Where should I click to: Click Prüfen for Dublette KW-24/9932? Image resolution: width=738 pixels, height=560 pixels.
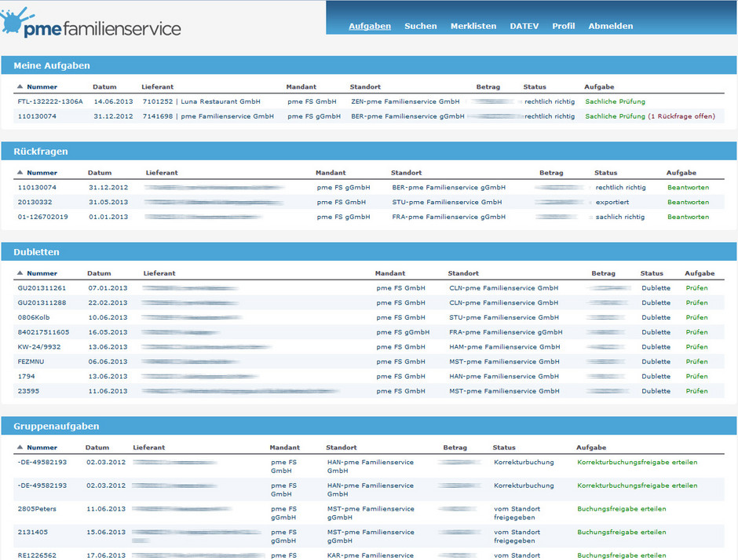(696, 347)
